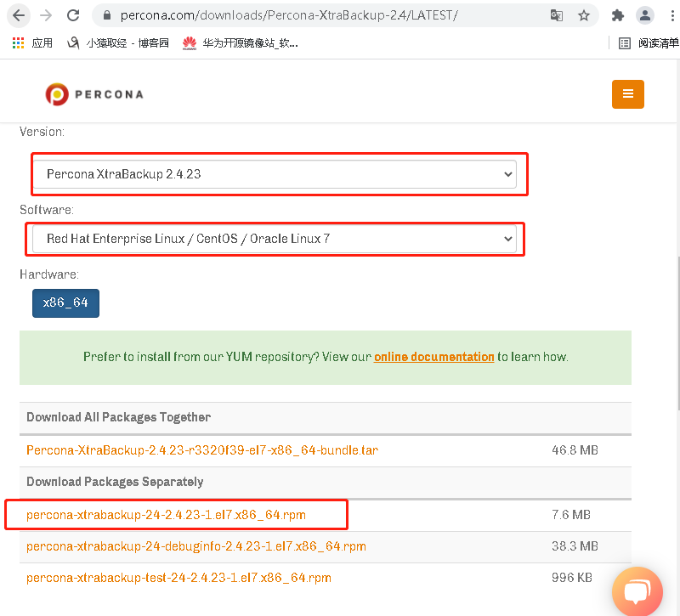Bookmark this page with star icon
The width and height of the screenshot is (680, 616).
(583, 15)
